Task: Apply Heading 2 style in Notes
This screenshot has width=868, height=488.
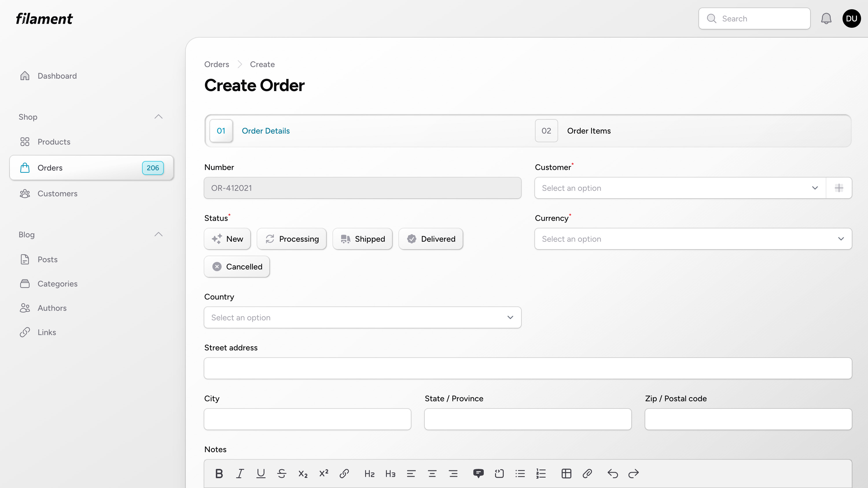Action: (x=369, y=473)
